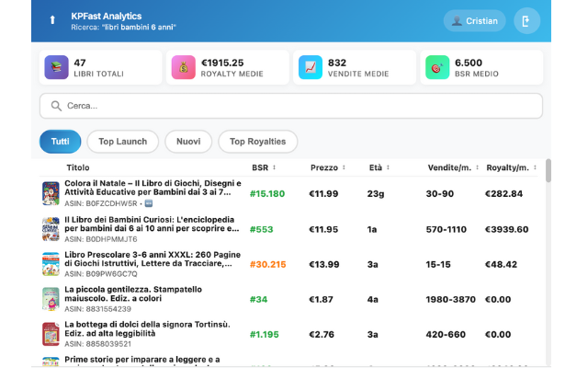
Task: Click ASIN: 8831554239 text
Action: click(98, 309)
